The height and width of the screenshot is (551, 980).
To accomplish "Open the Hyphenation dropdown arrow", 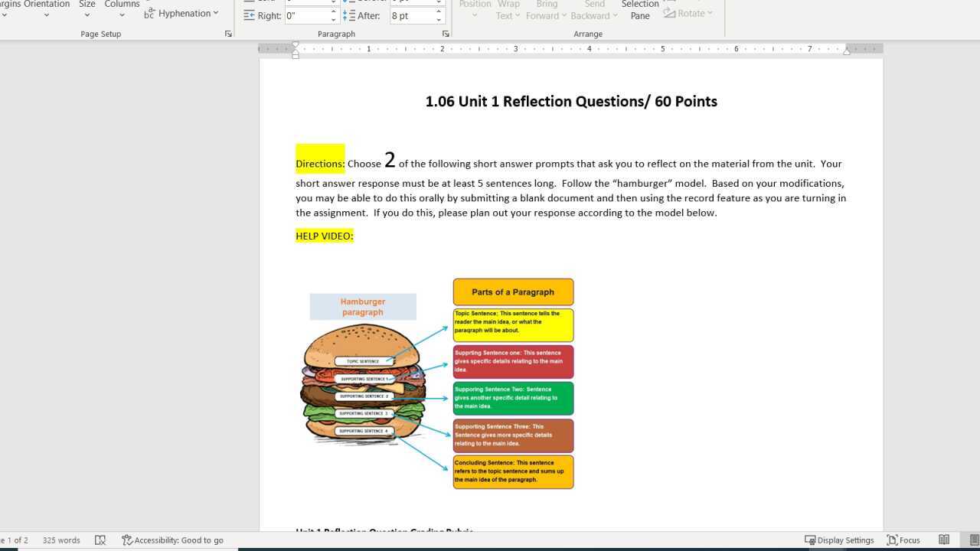I will tap(217, 12).
